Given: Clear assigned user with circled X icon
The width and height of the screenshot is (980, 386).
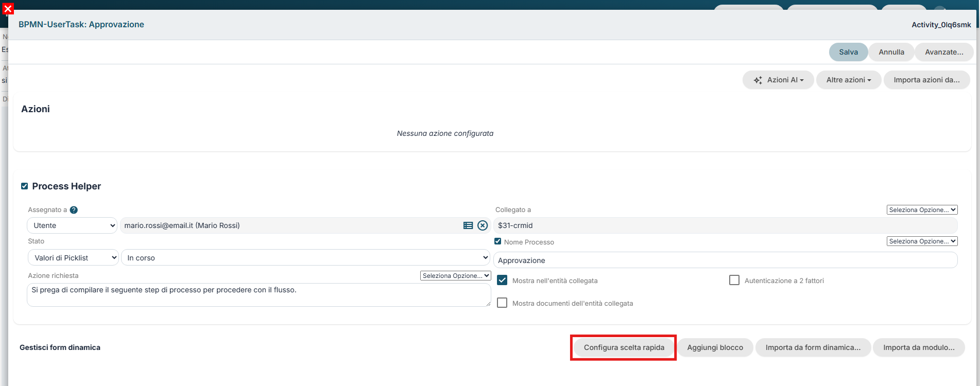Looking at the screenshot, I should (x=483, y=225).
